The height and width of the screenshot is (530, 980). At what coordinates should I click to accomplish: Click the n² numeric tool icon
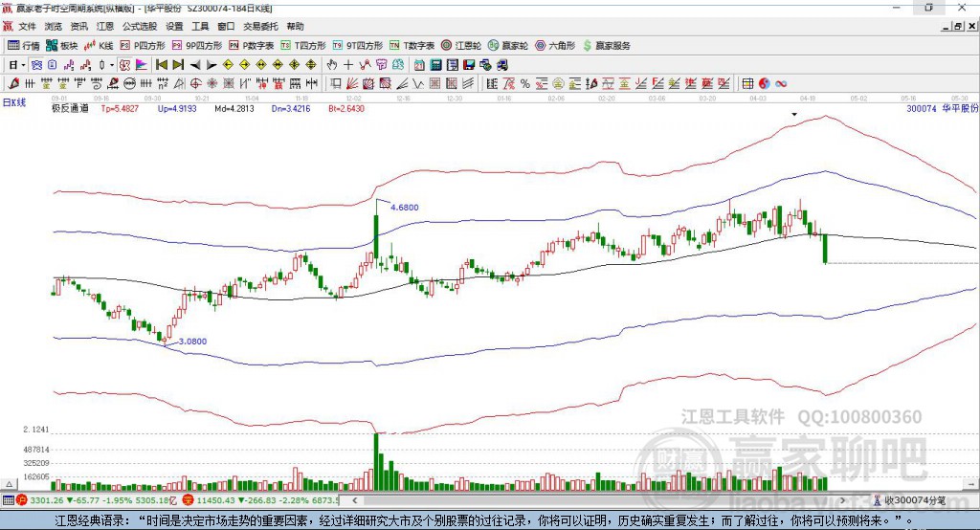pyautogui.click(x=163, y=84)
